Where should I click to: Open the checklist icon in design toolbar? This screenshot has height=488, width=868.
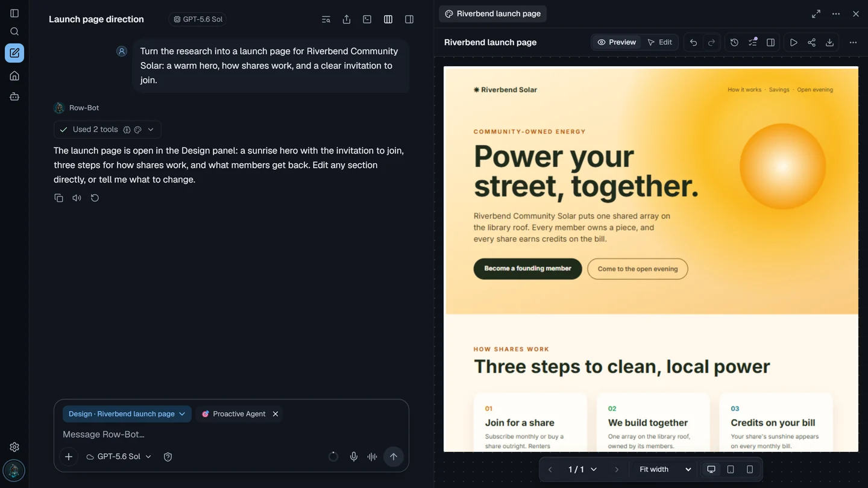[752, 42]
